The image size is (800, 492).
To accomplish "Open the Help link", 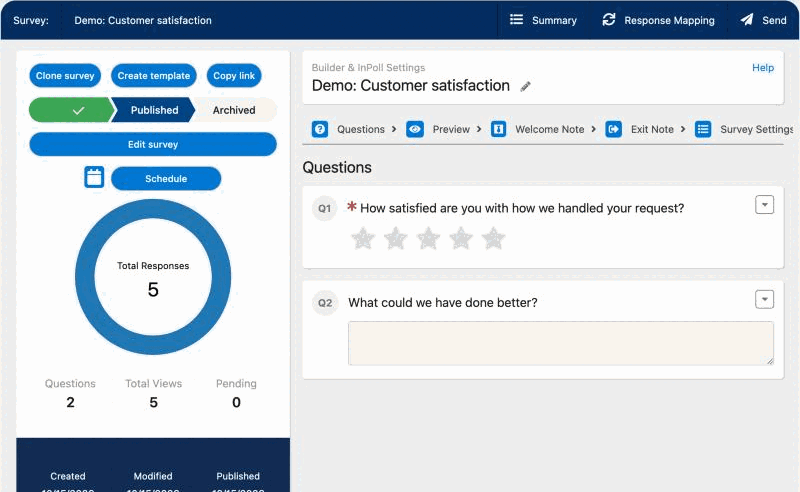I will point(763,67).
